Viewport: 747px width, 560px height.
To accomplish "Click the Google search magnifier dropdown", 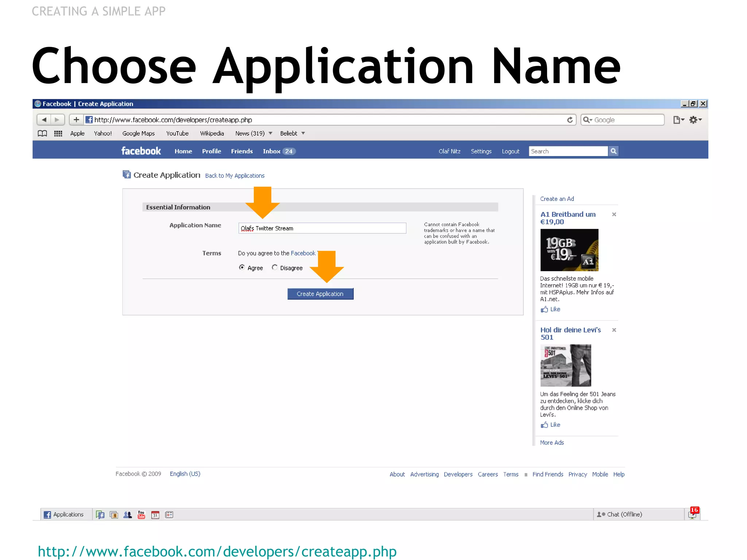I will pos(587,120).
